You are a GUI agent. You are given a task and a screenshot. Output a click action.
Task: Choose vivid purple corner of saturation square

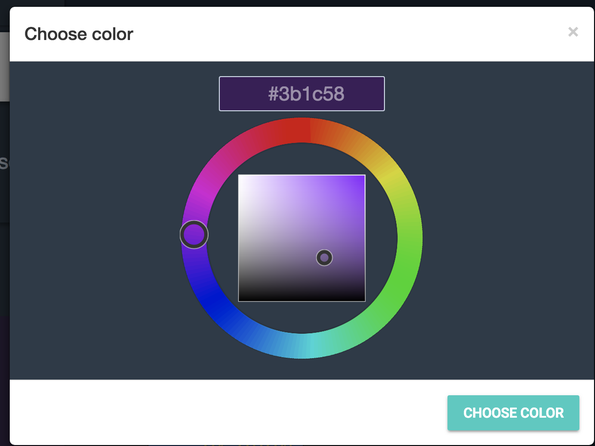tap(361, 179)
